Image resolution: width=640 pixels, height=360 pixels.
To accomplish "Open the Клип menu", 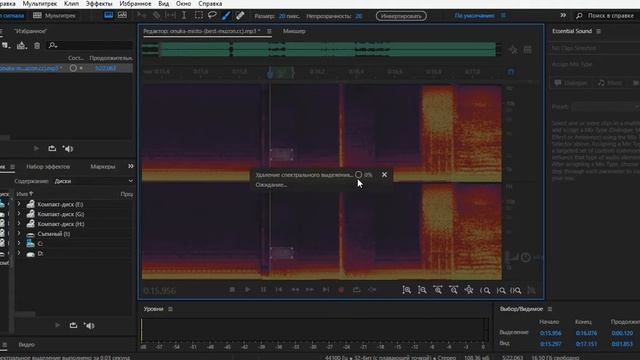I will (71, 4).
